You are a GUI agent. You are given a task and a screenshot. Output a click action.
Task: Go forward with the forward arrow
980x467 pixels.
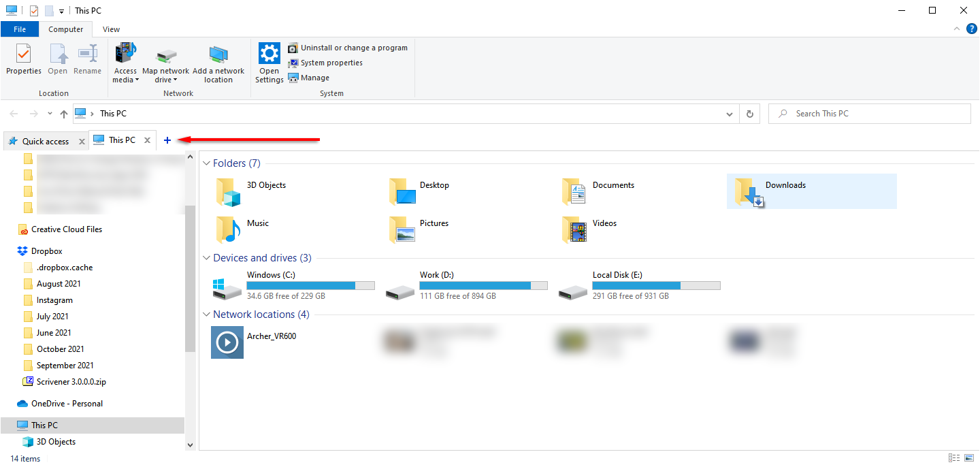pos(33,114)
